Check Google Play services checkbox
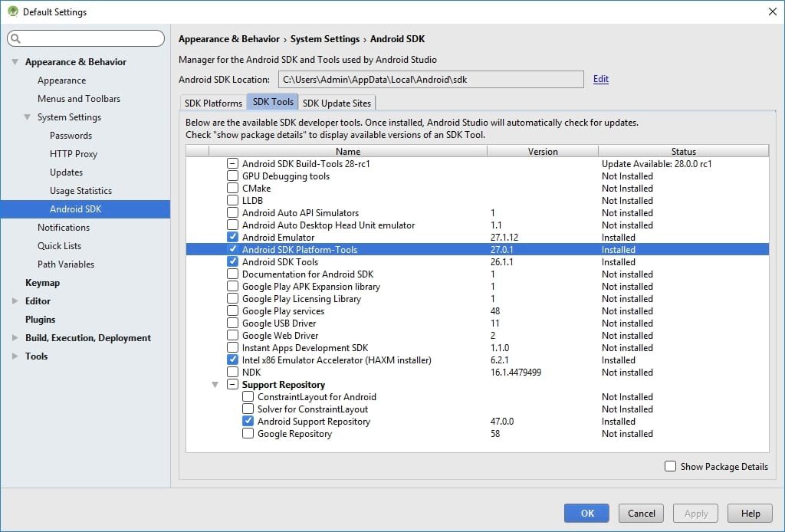Image resolution: width=785 pixels, height=532 pixels. 232,310
